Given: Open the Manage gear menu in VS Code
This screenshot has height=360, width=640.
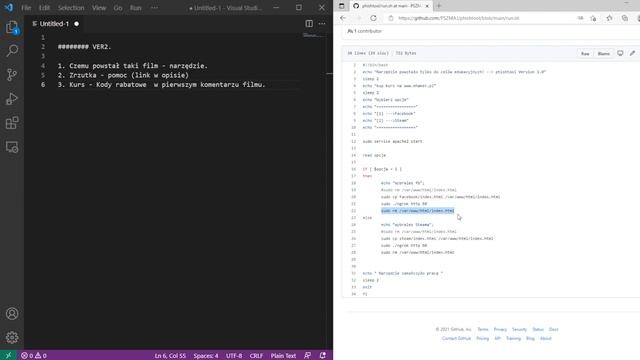Looking at the screenshot, I should coord(12,337).
